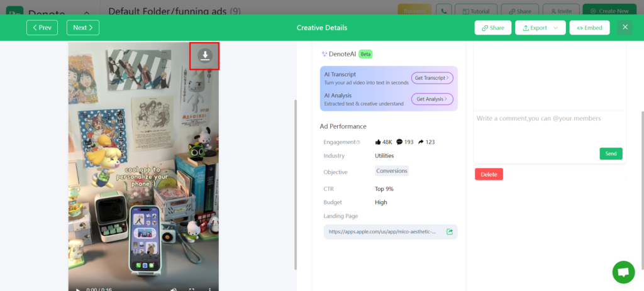
Task: Click the 'AI Transcript' label
Action: 340,74
